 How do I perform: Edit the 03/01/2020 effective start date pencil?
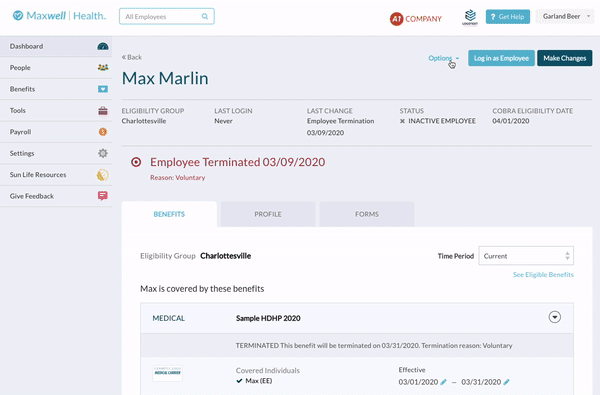tap(443, 382)
